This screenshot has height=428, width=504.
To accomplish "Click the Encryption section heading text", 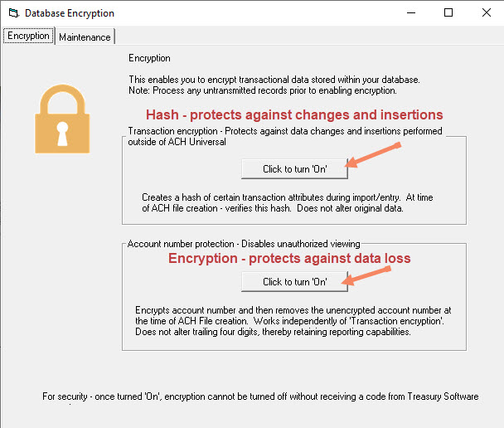I will [149, 58].
